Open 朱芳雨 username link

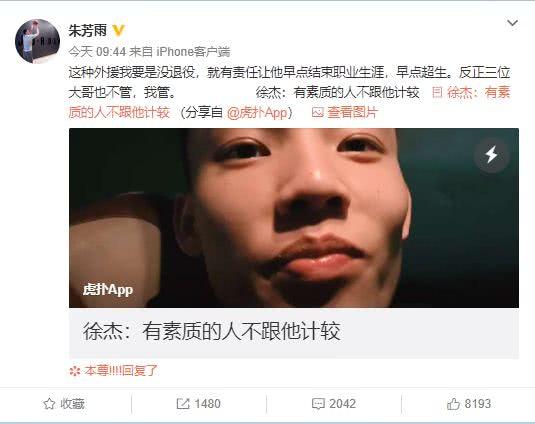tap(88, 31)
